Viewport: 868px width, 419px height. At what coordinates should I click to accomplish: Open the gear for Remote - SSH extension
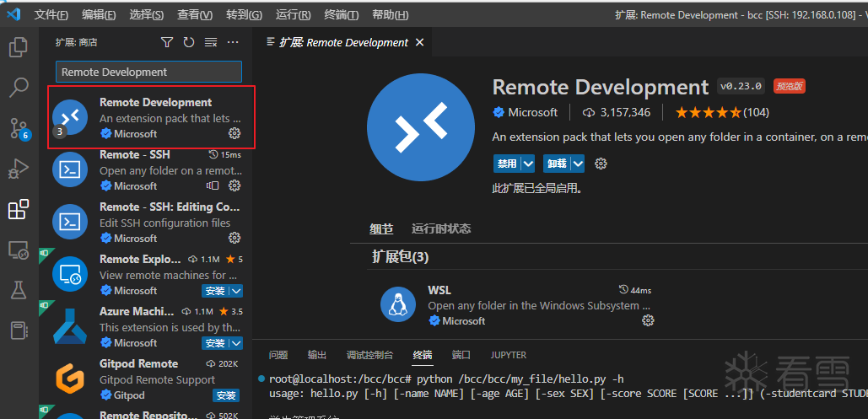pos(235,185)
